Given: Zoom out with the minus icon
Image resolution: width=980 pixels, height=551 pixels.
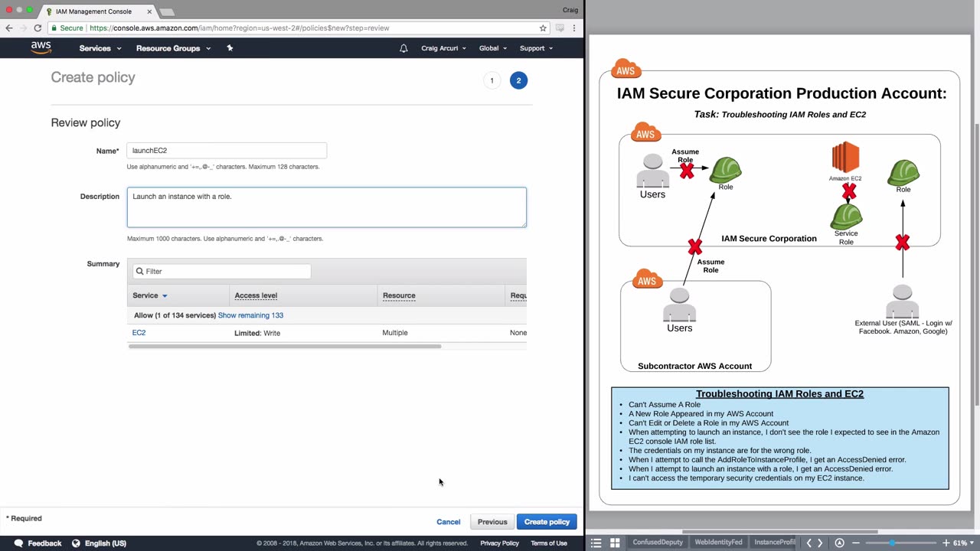Looking at the screenshot, I should point(856,543).
